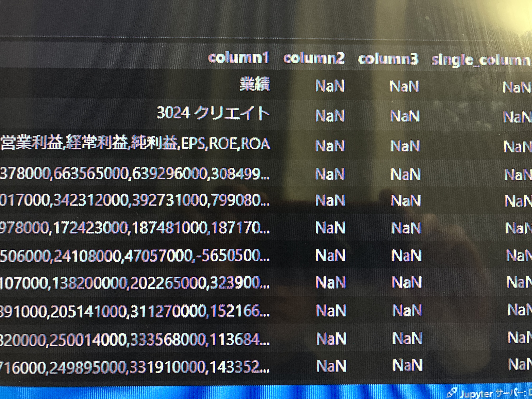Click column3 NaN in the 24108000 row
The width and height of the screenshot is (532, 399).
tap(407, 255)
